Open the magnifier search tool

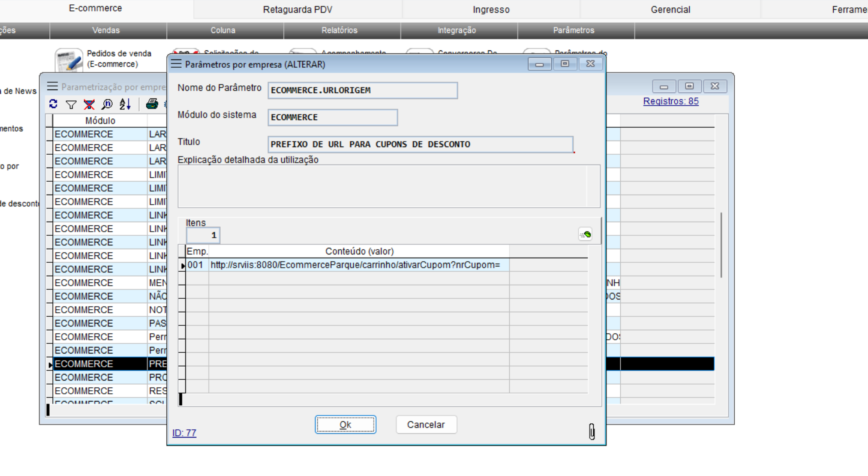[x=107, y=104]
